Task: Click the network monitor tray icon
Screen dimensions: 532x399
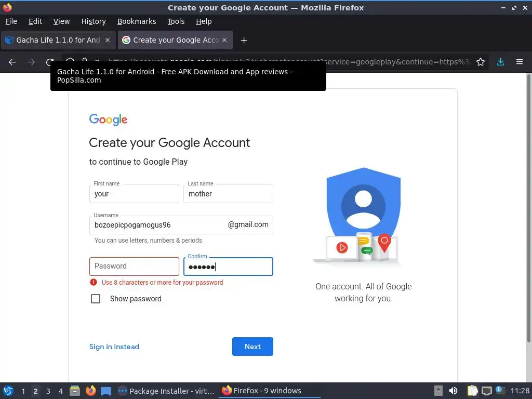Action: (x=486, y=391)
